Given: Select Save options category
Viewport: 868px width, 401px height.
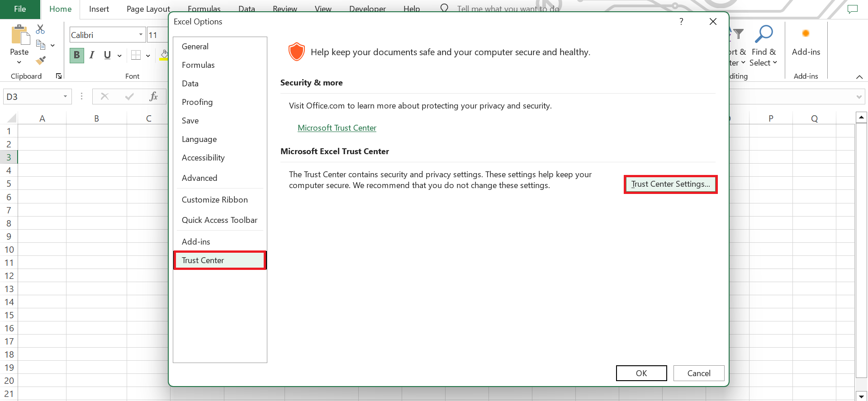Looking at the screenshot, I should pyautogui.click(x=220, y=121).
